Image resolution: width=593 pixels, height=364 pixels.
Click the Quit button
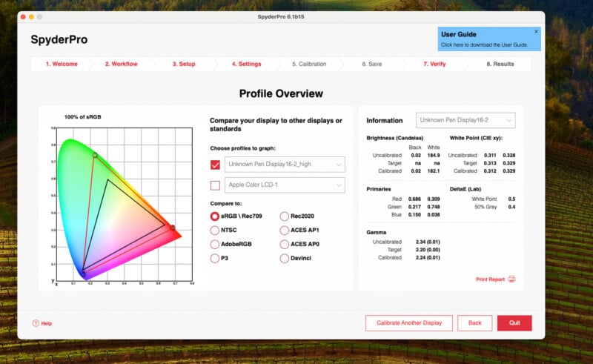(514, 323)
